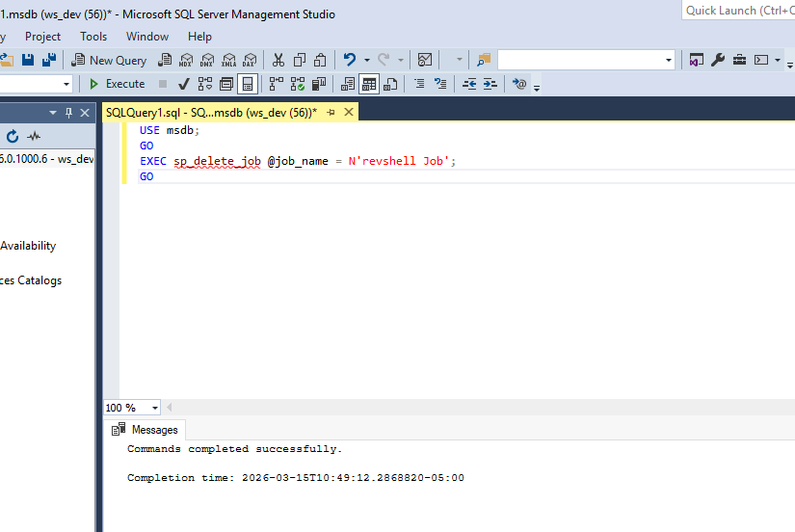
Task: Select the SQLQuery1.sql tab
Action: point(211,112)
